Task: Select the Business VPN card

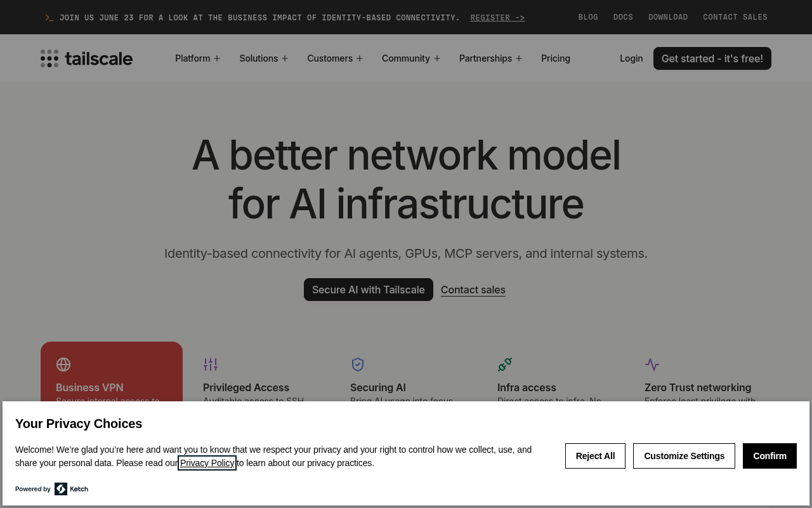Action: (112, 371)
